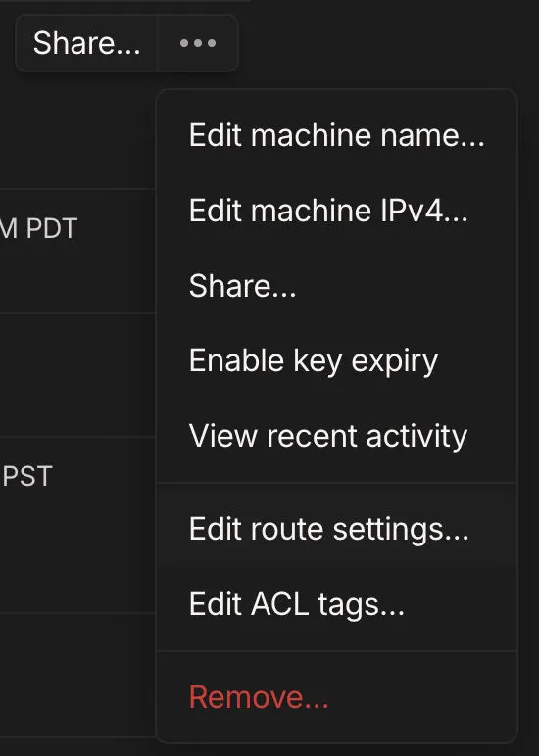The width and height of the screenshot is (539, 756).
Task: Click the PDT timestamp text
Action: click(38, 228)
